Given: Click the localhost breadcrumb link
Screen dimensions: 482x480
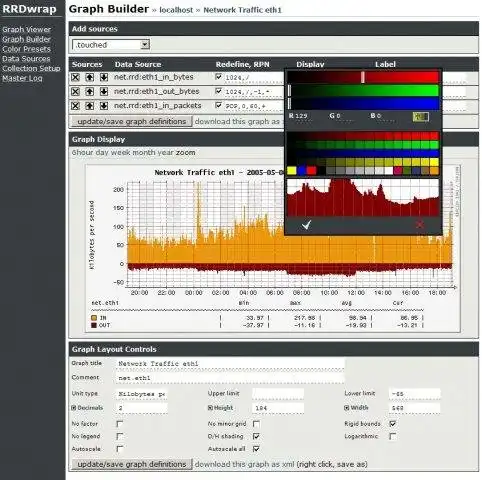Looking at the screenshot, I should tap(176, 10).
